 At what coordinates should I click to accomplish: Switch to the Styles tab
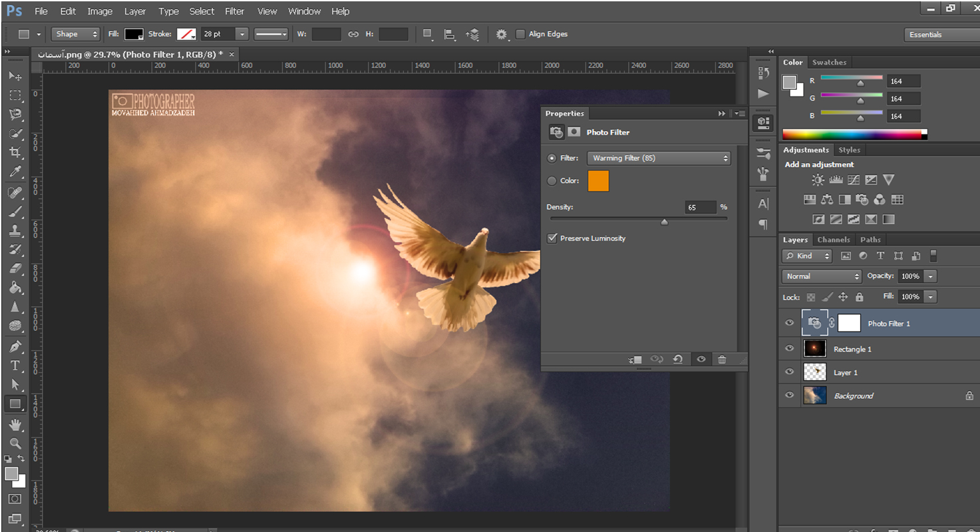coord(849,150)
